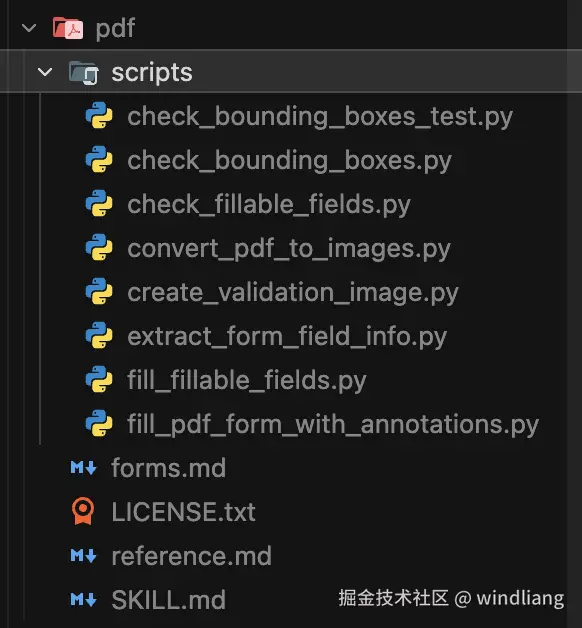
Task: Click Markdown icon beside SKILL.md
Action: click(84, 600)
